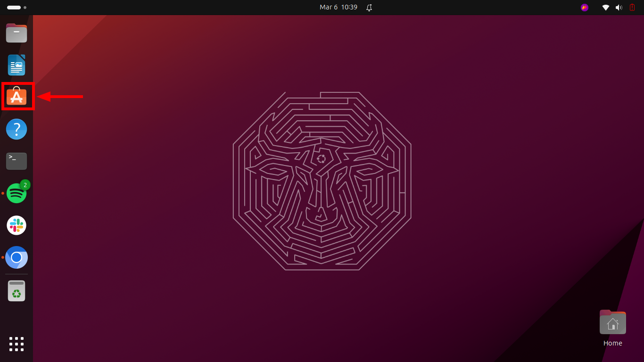This screenshot has width=644, height=362.
Task: Click the purple flame tray indicator
Action: click(585, 8)
